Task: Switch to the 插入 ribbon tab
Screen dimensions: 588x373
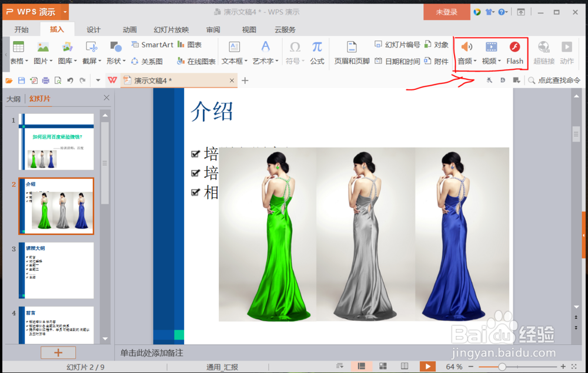Action: click(x=59, y=28)
